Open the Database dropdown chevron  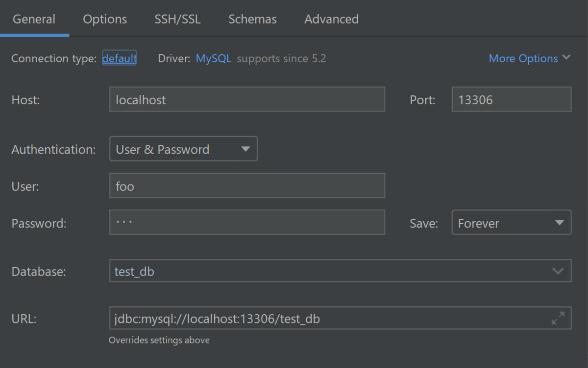click(x=558, y=271)
